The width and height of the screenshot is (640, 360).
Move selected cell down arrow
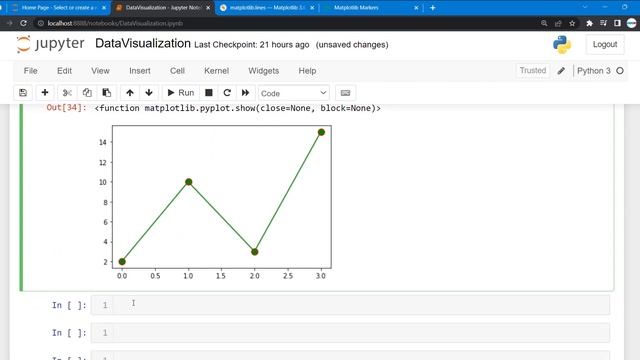pyautogui.click(x=149, y=93)
